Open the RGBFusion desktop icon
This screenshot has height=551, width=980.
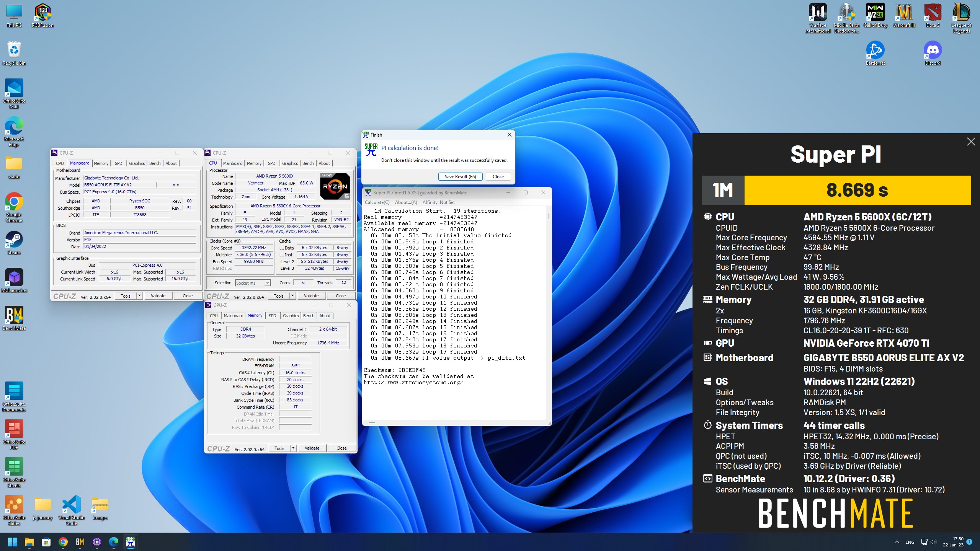click(x=42, y=15)
